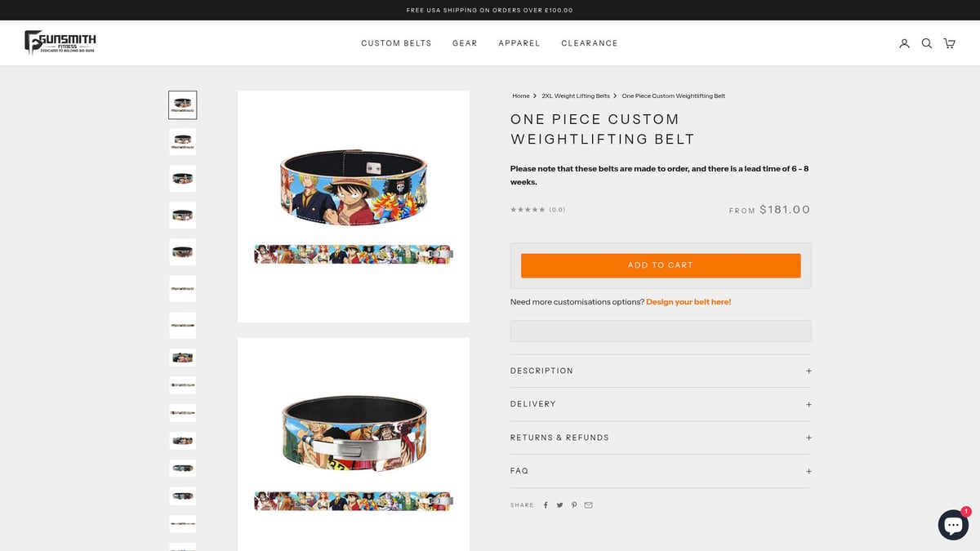Click the ADD TO CART button
This screenshot has width=980, height=551.
pos(660,264)
